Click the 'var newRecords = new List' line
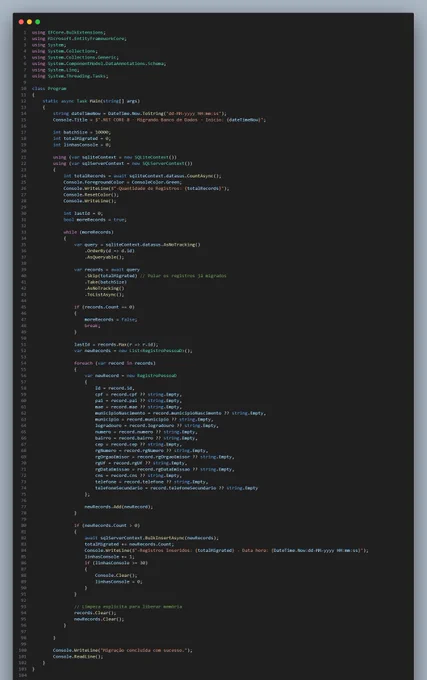The image size is (427, 680). click(x=133, y=351)
